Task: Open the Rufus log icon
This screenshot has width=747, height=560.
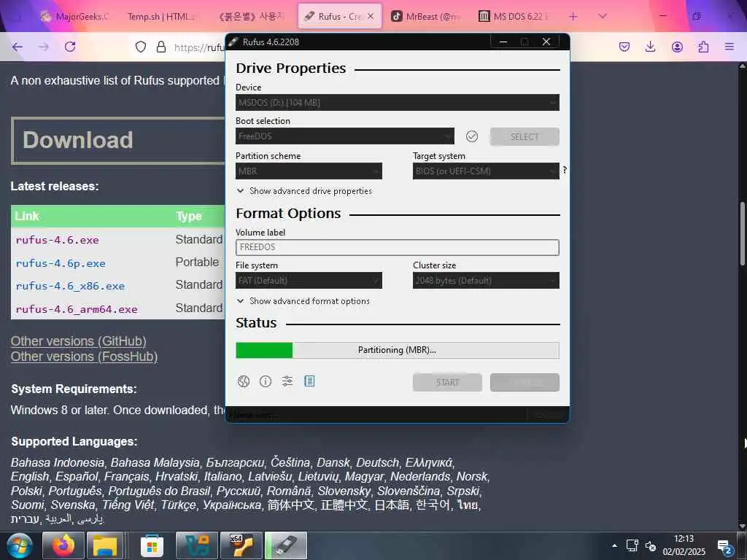Action: [309, 381]
